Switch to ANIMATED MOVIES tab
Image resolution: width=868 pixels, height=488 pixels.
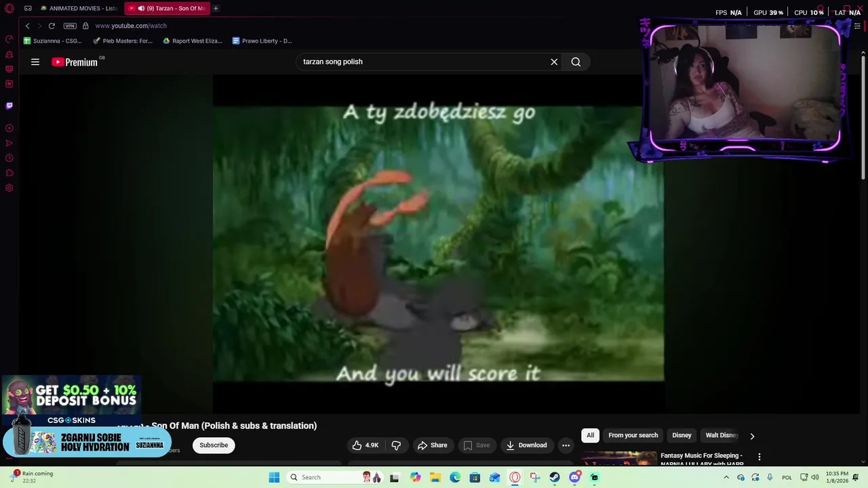coord(79,9)
